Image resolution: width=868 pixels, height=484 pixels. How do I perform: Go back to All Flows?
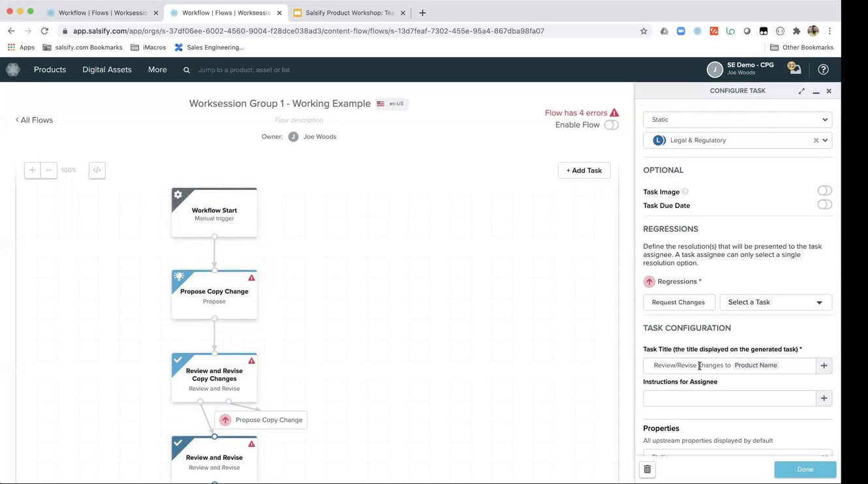tap(34, 120)
